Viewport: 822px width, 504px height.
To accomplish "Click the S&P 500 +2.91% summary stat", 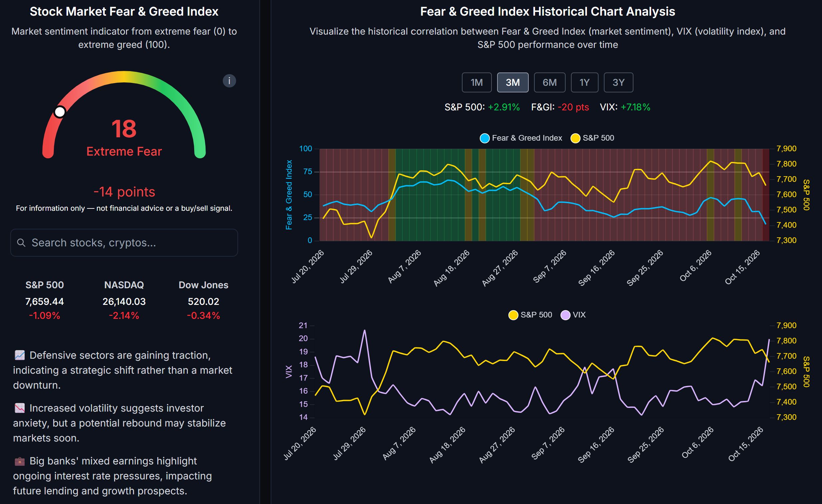I will 482,107.
